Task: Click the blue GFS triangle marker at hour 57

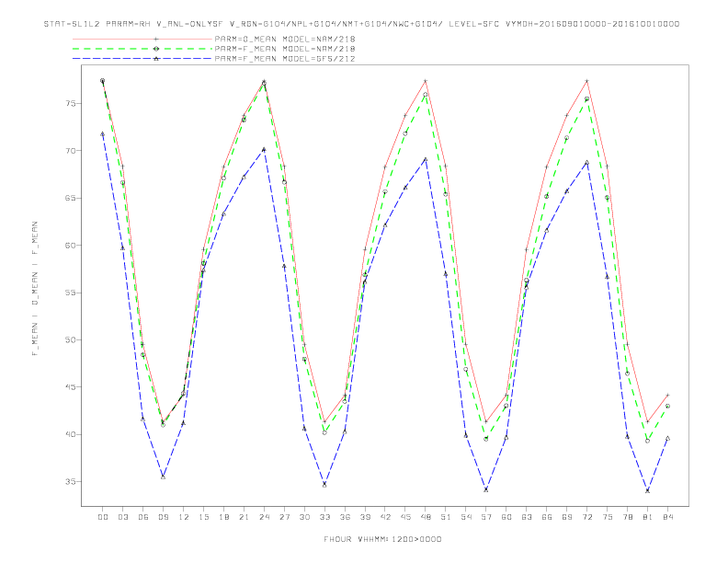Action: point(486,489)
